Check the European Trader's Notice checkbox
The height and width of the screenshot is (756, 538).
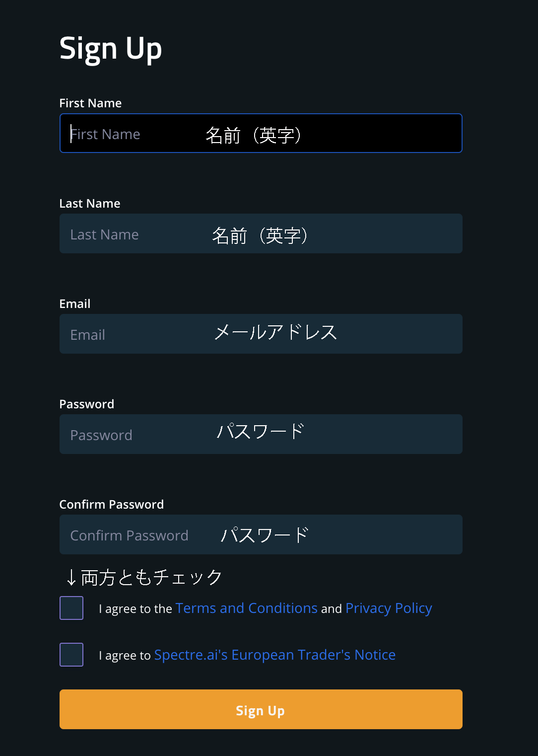click(x=71, y=655)
